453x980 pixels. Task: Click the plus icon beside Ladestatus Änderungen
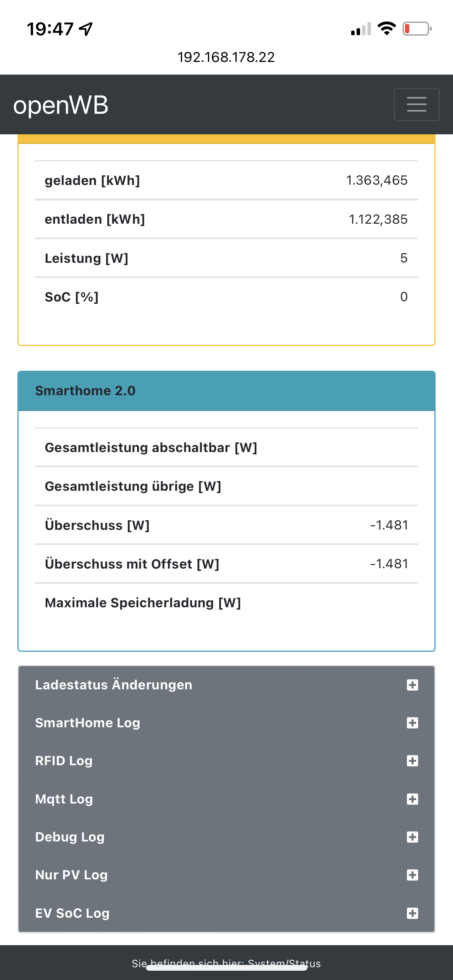click(x=412, y=685)
